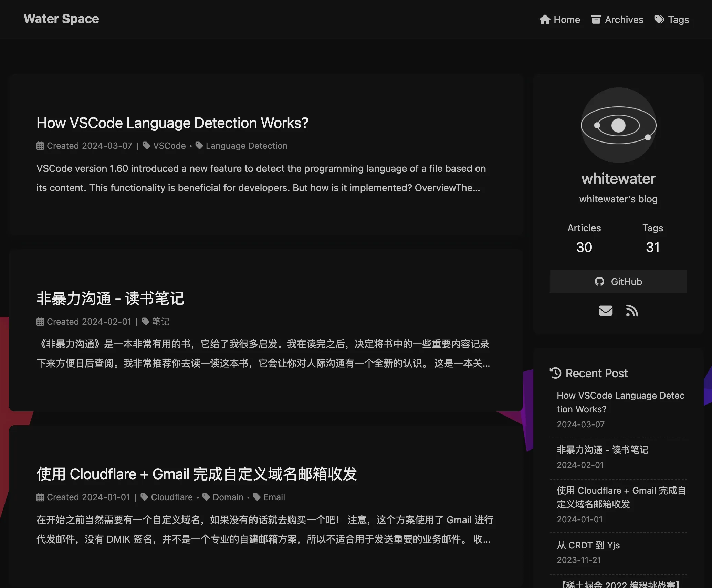Viewport: 712px width, 588px height.
Task: Click tag icon next to Email
Action: [x=257, y=497]
